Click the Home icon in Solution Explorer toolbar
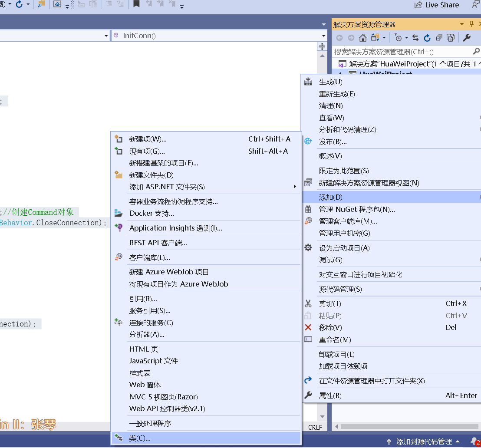The image size is (481, 448). (x=362, y=38)
